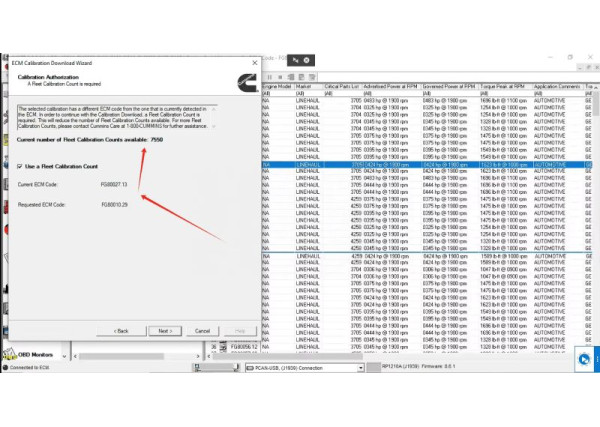Screen dimensions: 600x427
Task: Uncheck Use a Fleet Calibration Count
Action: [20, 166]
